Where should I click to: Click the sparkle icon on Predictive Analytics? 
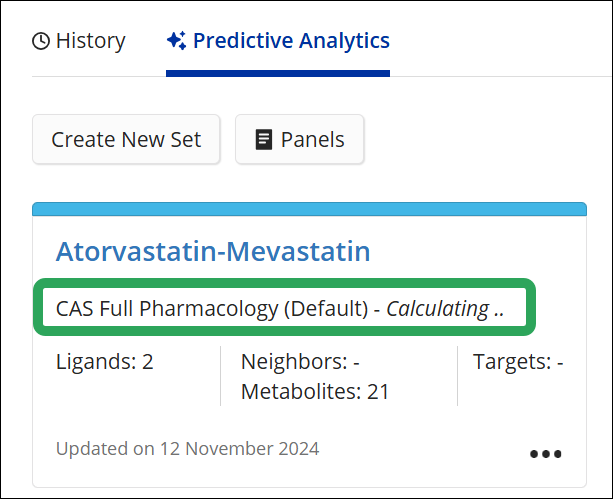click(176, 41)
